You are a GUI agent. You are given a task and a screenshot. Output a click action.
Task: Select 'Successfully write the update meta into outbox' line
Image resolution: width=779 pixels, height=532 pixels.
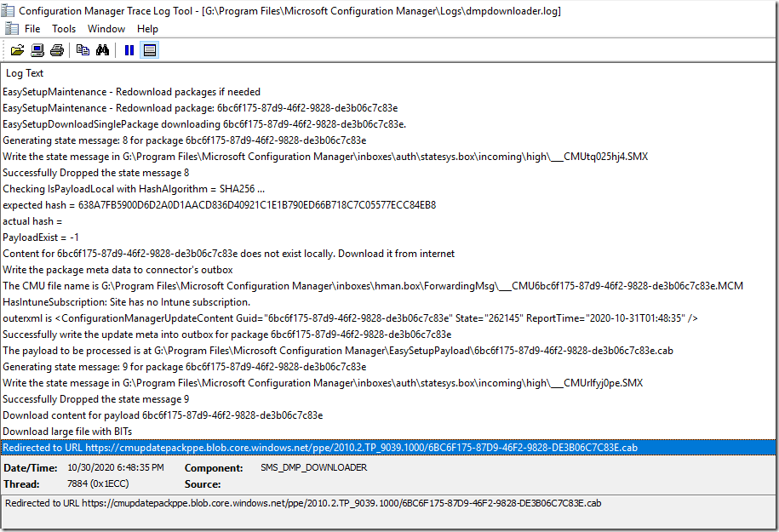[389, 335]
